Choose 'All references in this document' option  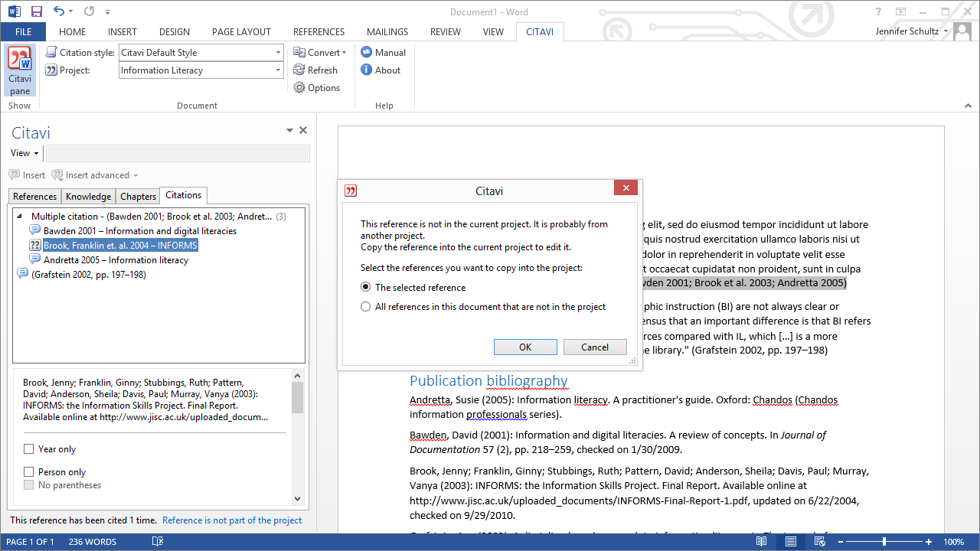coord(365,306)
